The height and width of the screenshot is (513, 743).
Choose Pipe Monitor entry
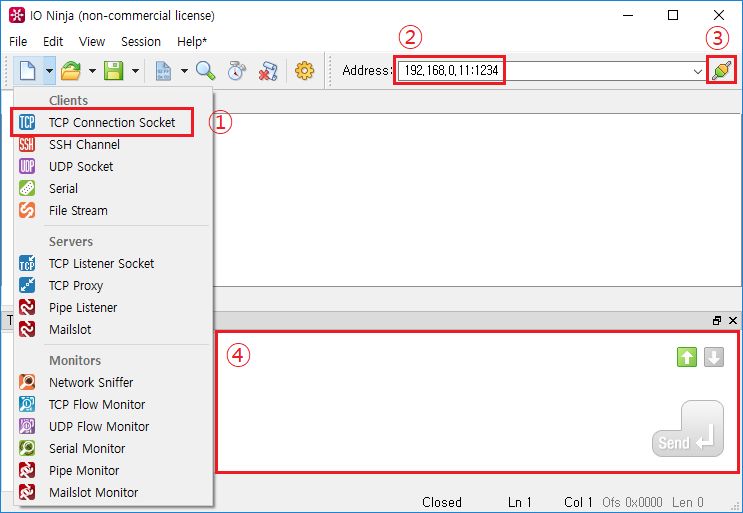point(112,470)
